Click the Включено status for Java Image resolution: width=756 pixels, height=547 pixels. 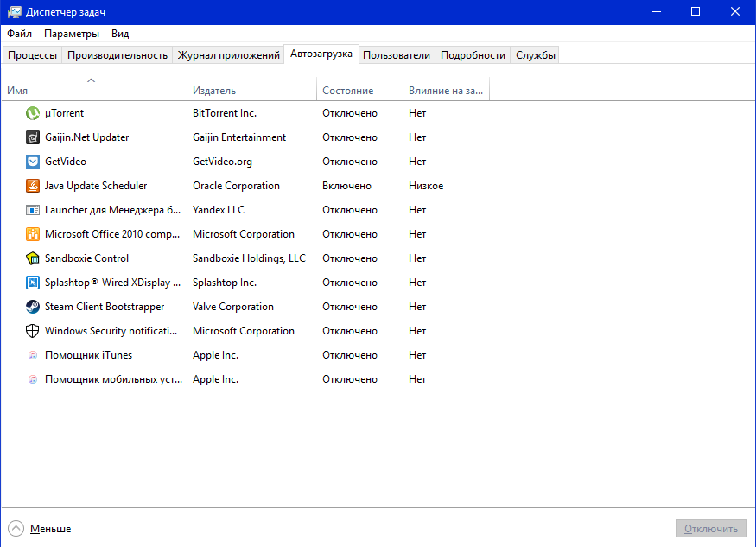(346, 186)
